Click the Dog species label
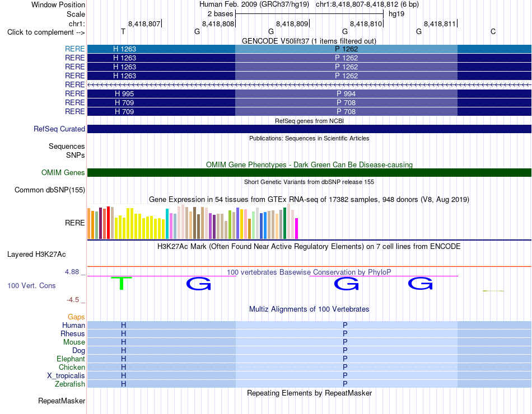Image resolution: width=532 pixels, height=414 pixels. coord(78,351)
